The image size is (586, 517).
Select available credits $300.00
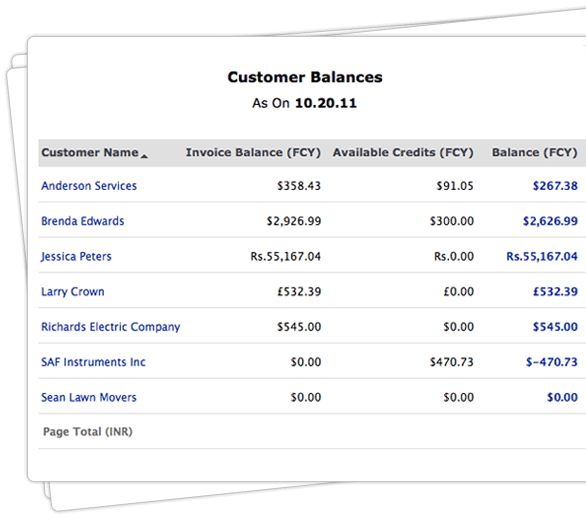pos(451,221)
